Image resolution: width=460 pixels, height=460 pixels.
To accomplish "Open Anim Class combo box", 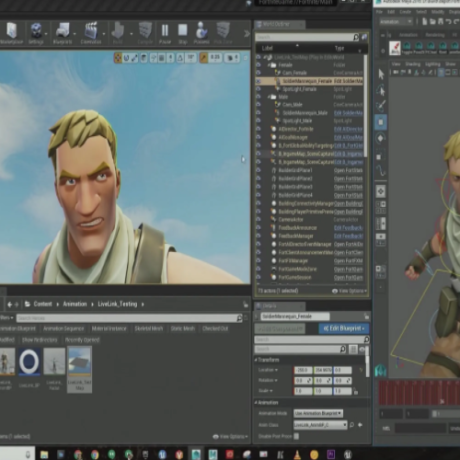I will coord(320,425).
